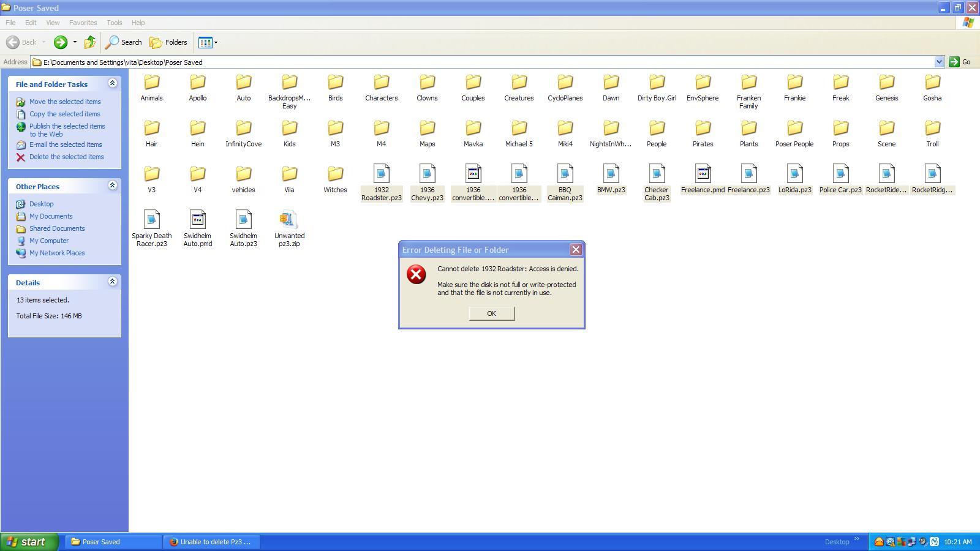This screenshot has height=551, width=980.
Task: Open Shared Documents link
Action: (57, 228)
